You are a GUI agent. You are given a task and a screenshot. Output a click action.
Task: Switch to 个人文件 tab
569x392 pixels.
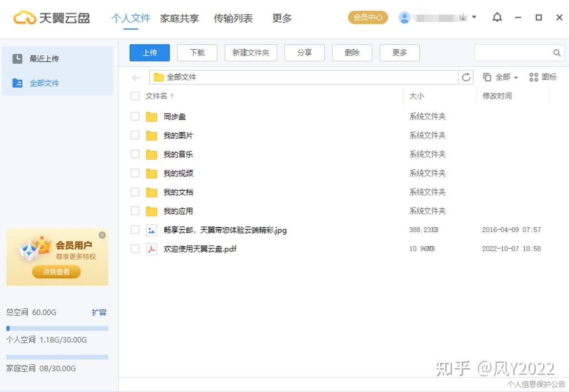tap(131, 18)
